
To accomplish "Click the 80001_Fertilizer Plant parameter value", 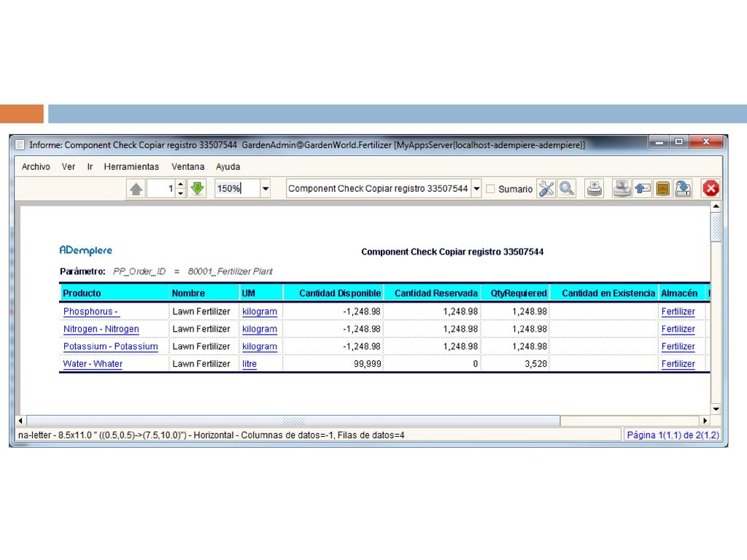I will click(230, 271).
